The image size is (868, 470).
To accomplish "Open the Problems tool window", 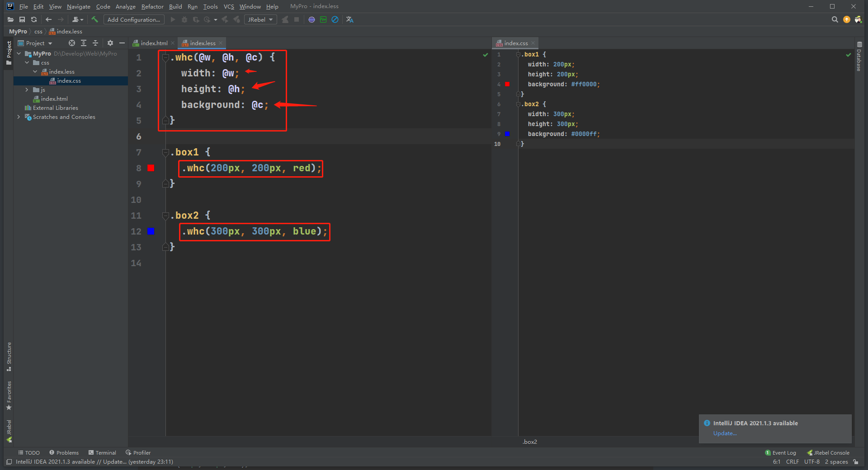I will 64,452.
